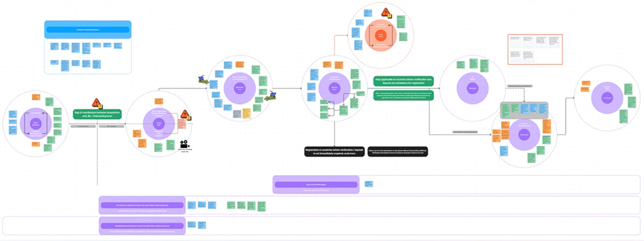Select the grey sticky-note container above First Deposit
Screen dimensions: 644x241
click(525, 111)
